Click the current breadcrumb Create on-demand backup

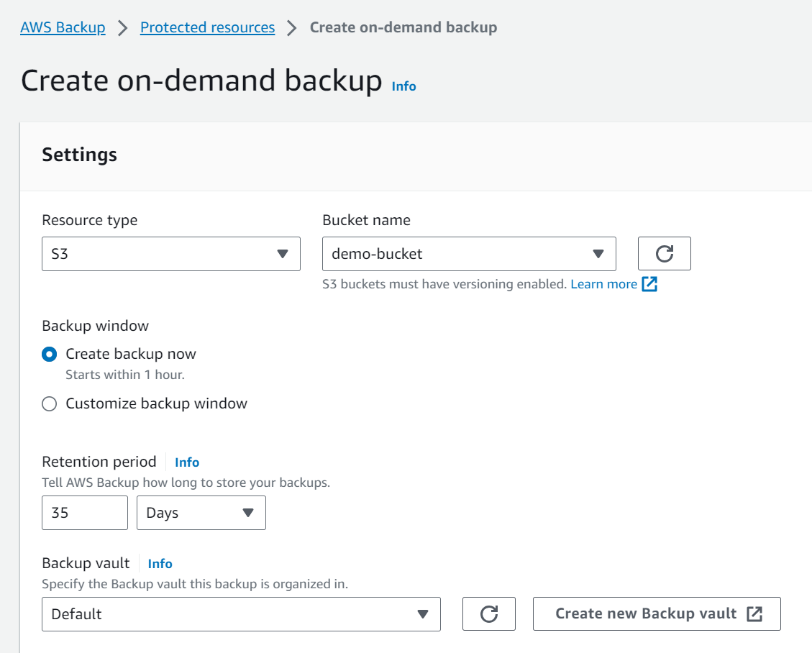click(403, 27)
